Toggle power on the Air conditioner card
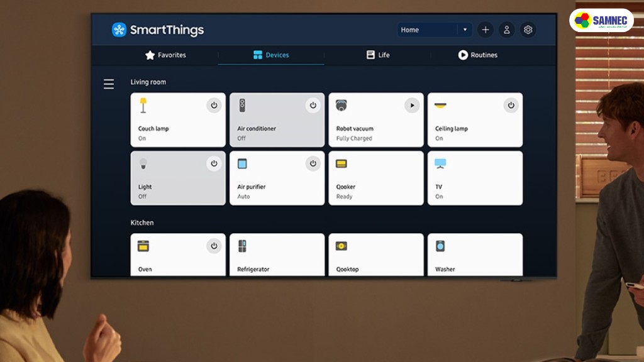644x362 pixels. coord(313,106)
